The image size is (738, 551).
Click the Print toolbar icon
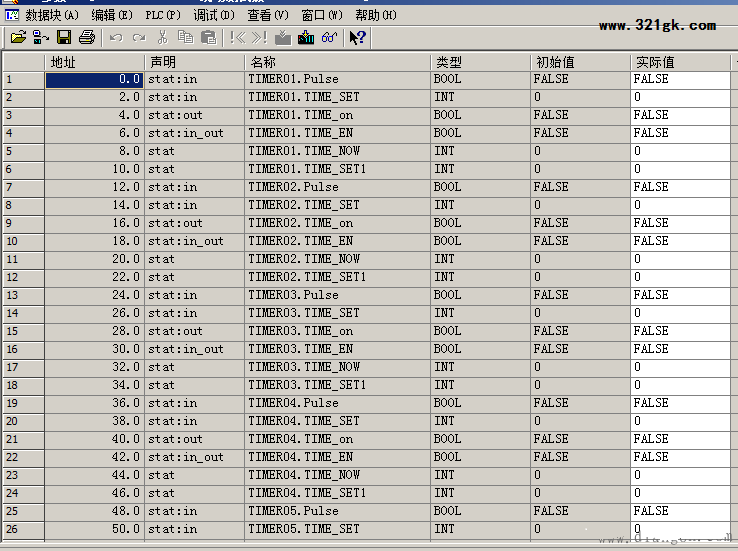87,37
